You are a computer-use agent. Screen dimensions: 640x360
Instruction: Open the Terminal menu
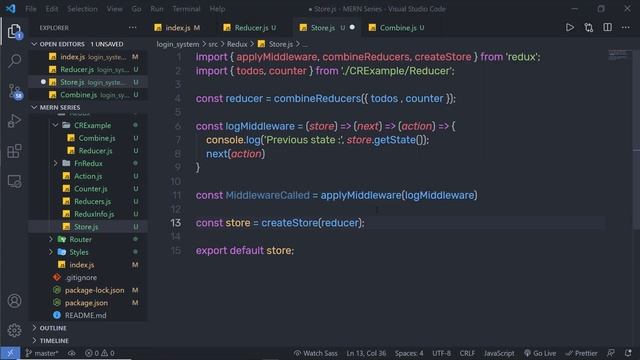186,9
